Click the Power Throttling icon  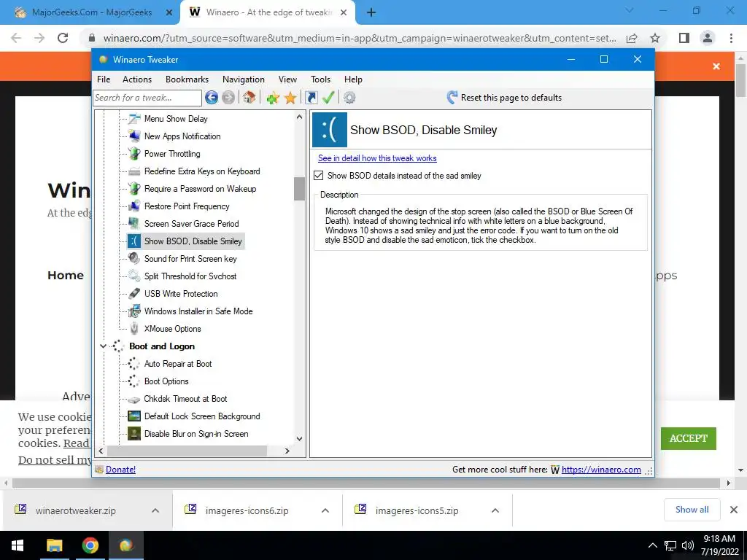tap(134, 154)
